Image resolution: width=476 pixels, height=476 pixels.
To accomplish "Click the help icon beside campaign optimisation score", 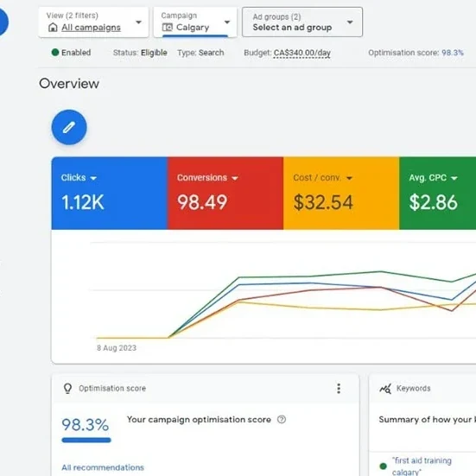I will tap(282, 420).
